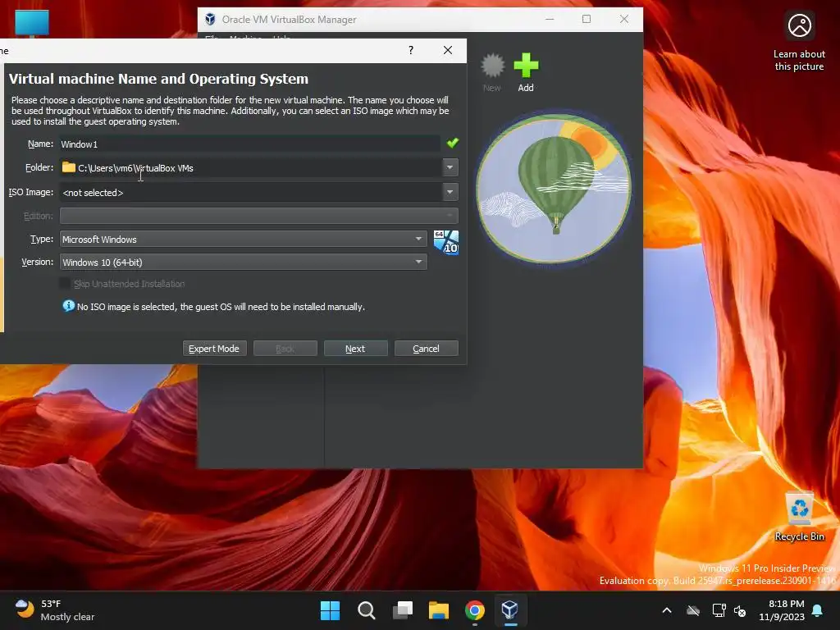
Task: Click Learn about this picture icon
Action: coord(799,25)
